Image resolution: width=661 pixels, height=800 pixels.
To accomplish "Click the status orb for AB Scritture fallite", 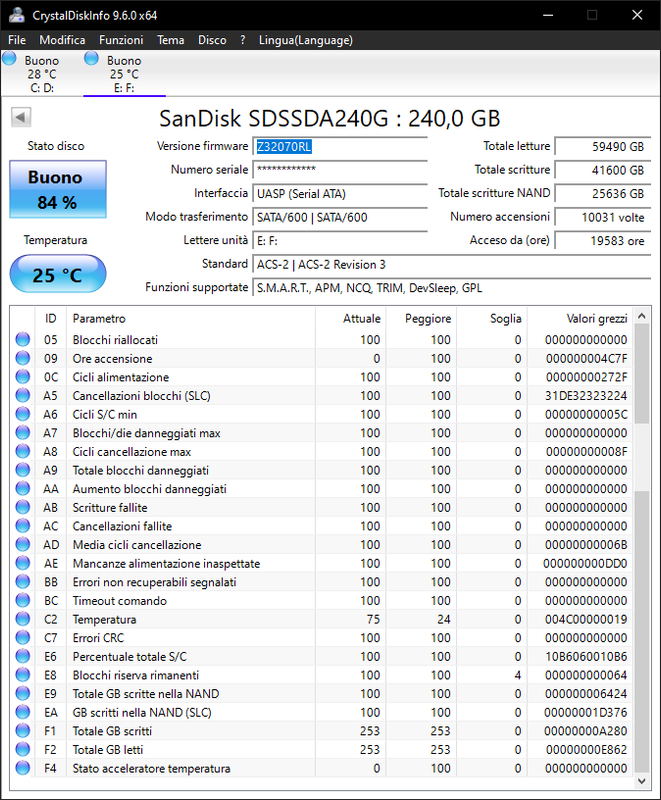I will 23,507.
